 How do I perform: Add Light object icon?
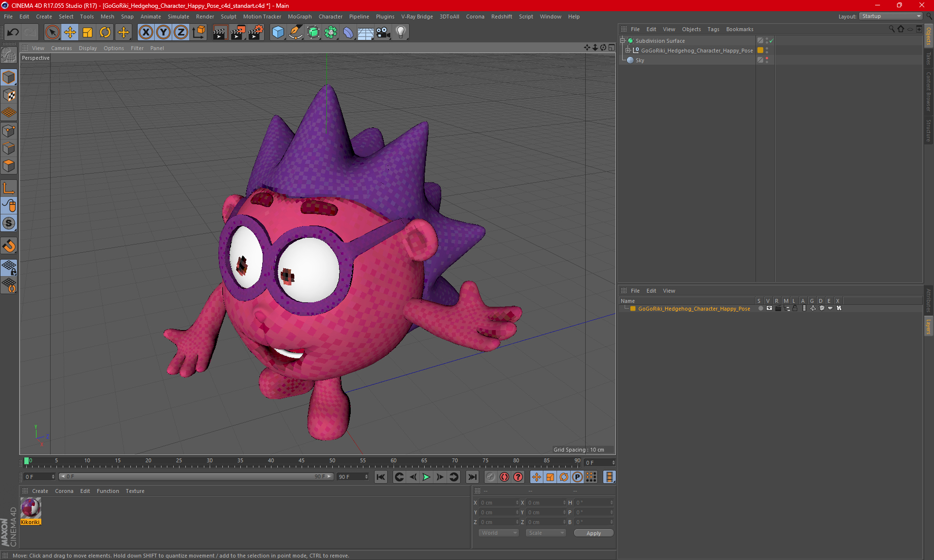click(x=401, y=32)
